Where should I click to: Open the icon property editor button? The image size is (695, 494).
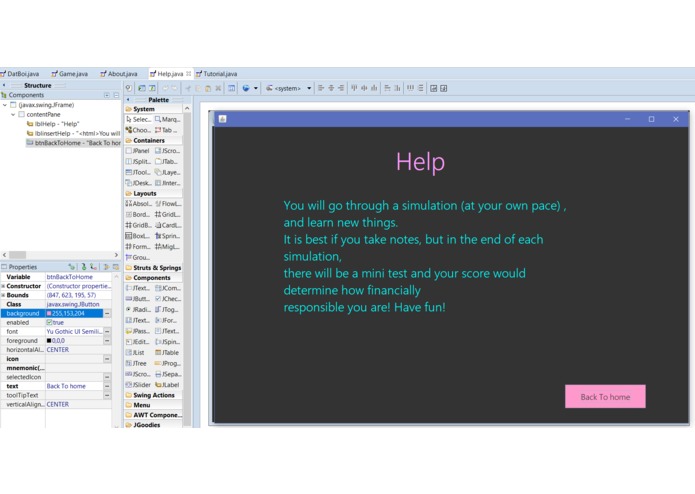pyautogui.click(x=107, y=359)
